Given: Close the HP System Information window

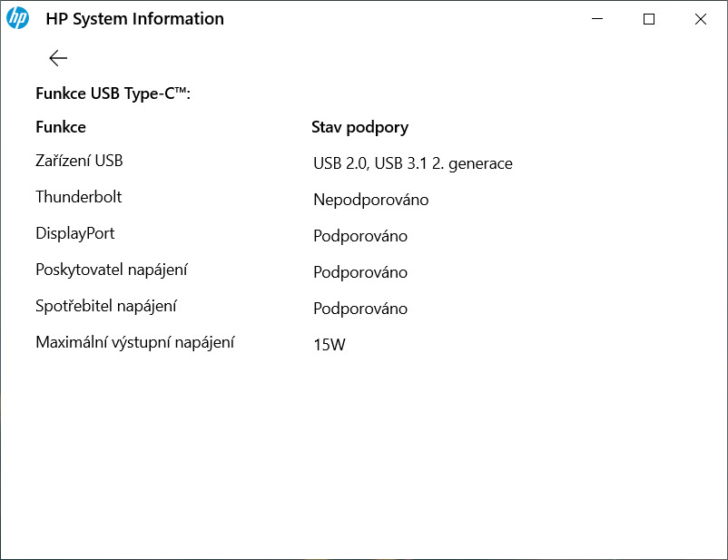Looking at the screenshot, I should tap(700, 19).
